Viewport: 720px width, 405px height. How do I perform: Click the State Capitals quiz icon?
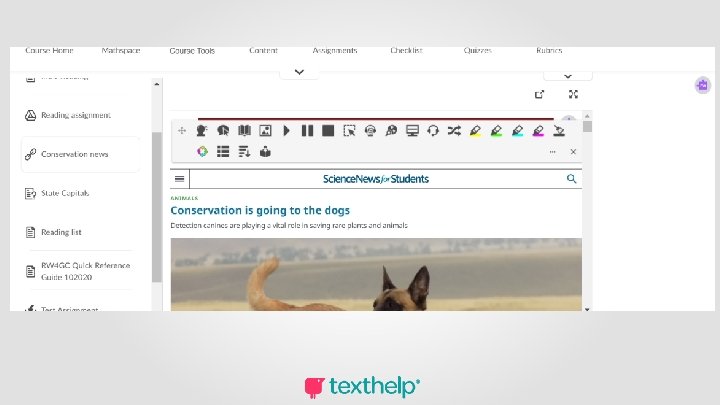[30, 193]
